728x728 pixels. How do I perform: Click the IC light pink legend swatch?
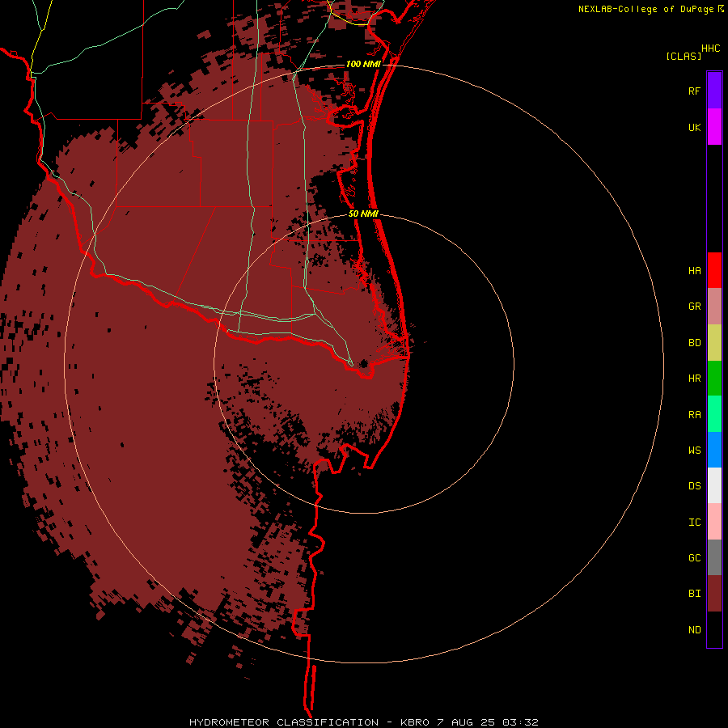point(714,522)
